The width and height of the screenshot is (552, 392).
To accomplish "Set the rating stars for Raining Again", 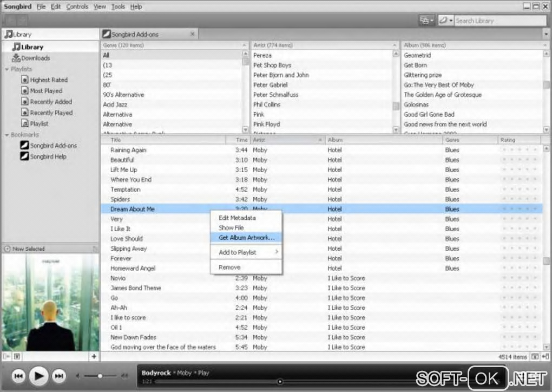I will pos(520,149).
